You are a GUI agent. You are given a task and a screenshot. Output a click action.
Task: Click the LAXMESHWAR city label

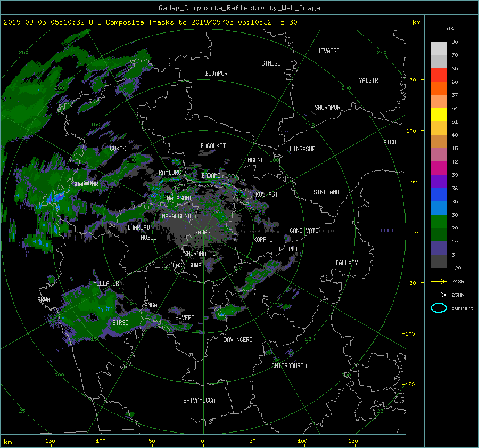point(188,265)
